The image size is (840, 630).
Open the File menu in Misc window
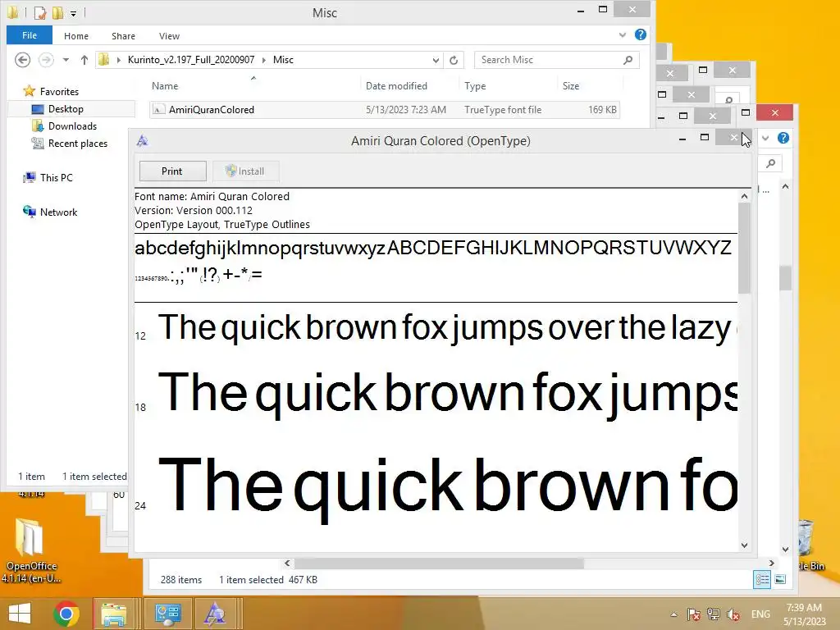click(x=30, y=35)
